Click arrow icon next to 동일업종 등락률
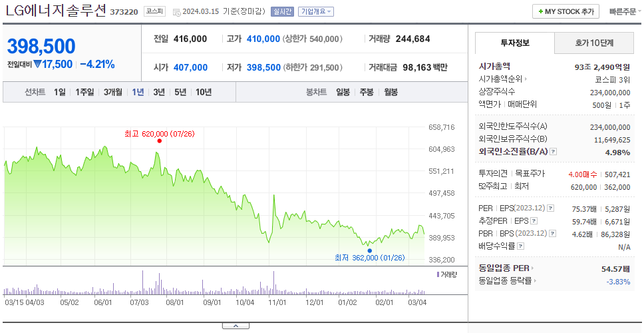Screen dimensions: 644x333 [x=535, y=281]
